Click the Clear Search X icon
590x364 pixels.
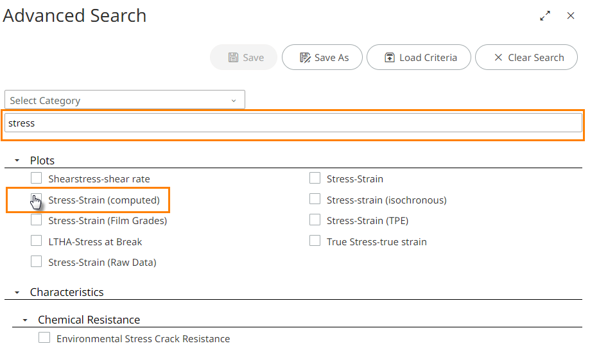coord(498,58)
